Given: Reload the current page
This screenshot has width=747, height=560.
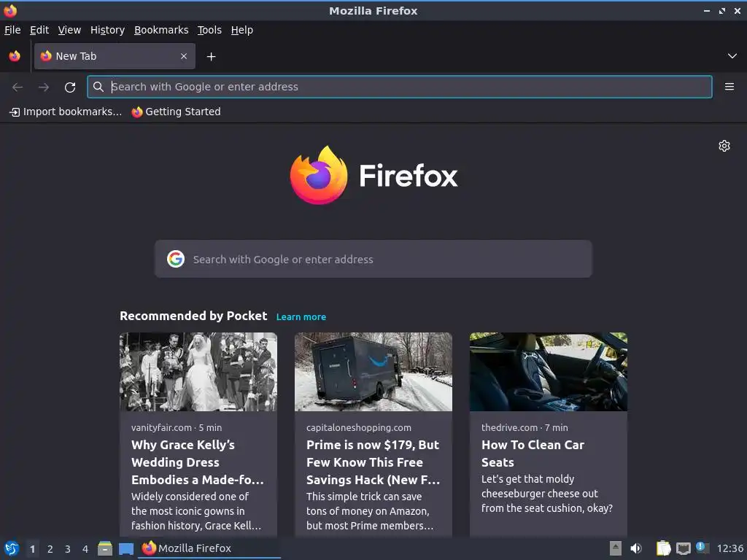Looking at the screenshot, I should click(70, 87).
